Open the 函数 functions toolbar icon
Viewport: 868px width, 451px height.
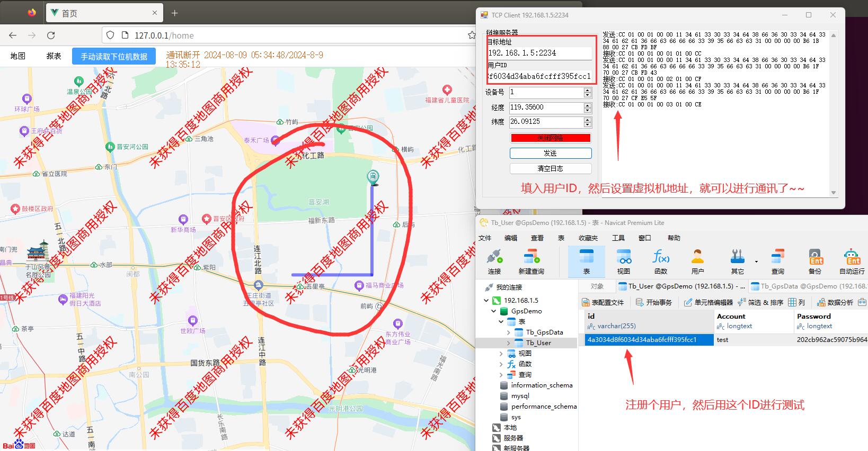tap(660, 262)
